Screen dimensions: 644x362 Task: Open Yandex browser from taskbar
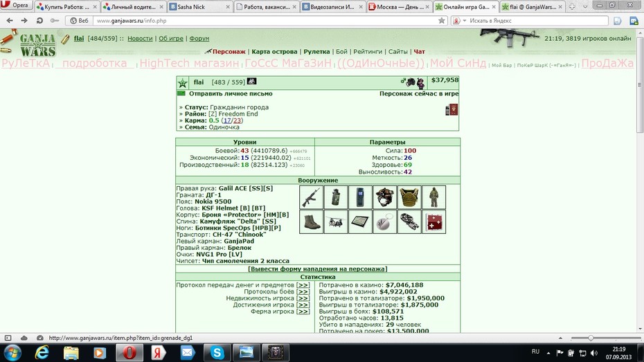pos(158,352)
